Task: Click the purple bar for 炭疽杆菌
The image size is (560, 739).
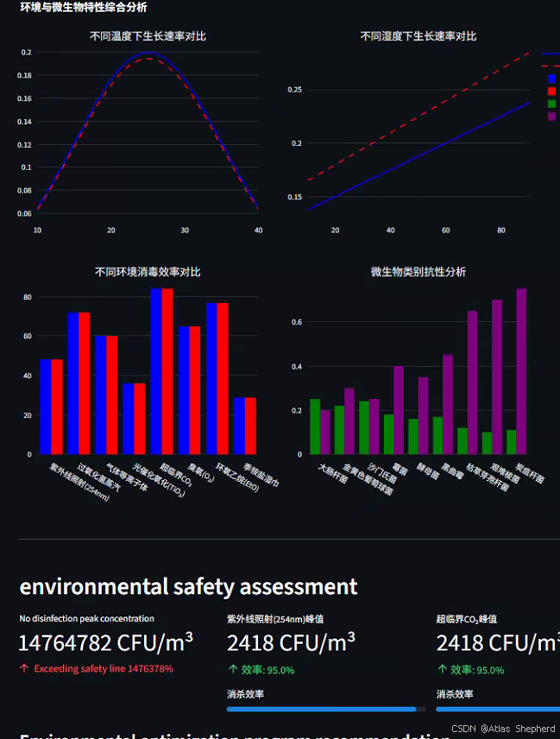Action: click(x=521, y=371)
